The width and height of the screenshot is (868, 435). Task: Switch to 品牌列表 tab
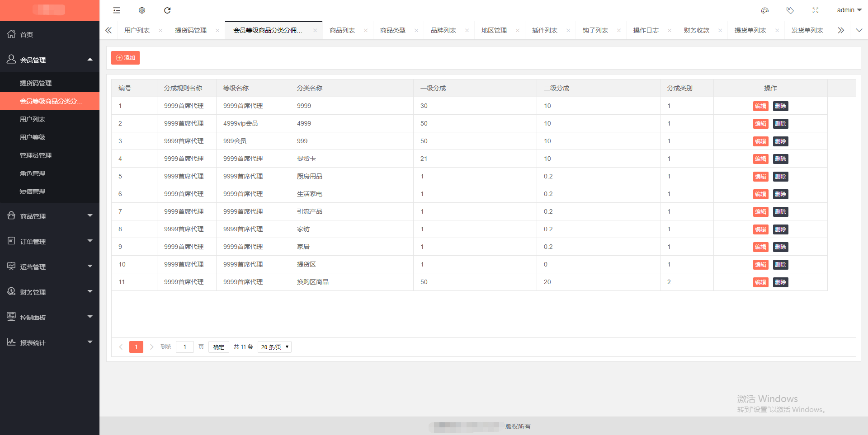point(443,30)
